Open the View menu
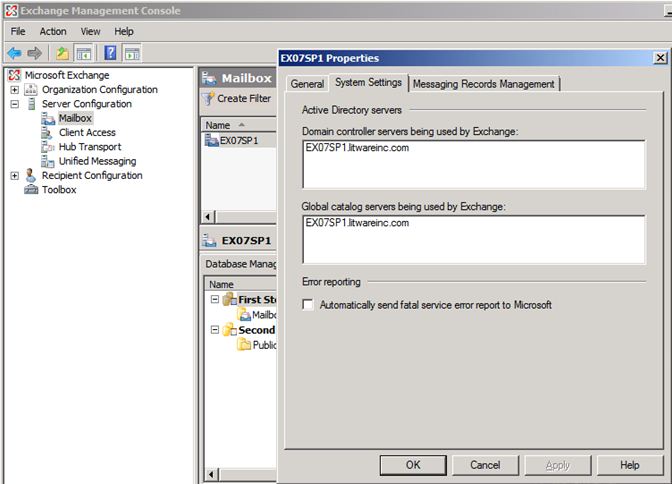Screen dimensions: 672x484 pyautogui.click(x=90, y=32)
